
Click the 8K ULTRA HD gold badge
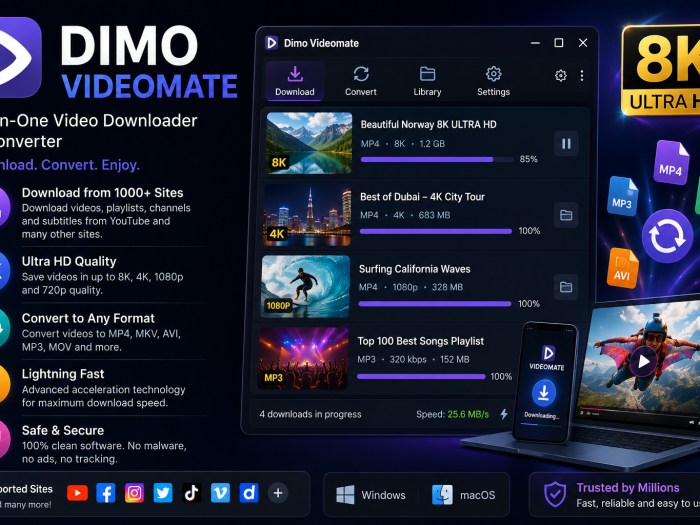click(661, 70)
